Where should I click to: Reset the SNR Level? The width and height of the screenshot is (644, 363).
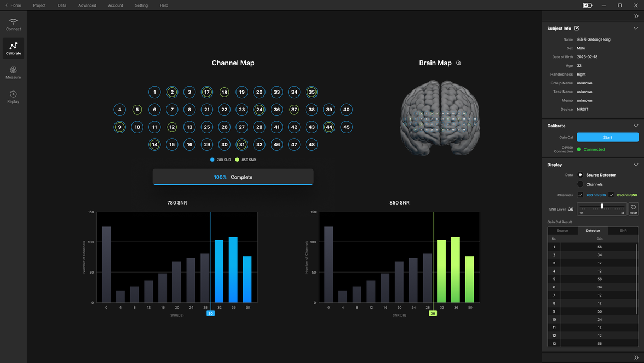[633, 209]
